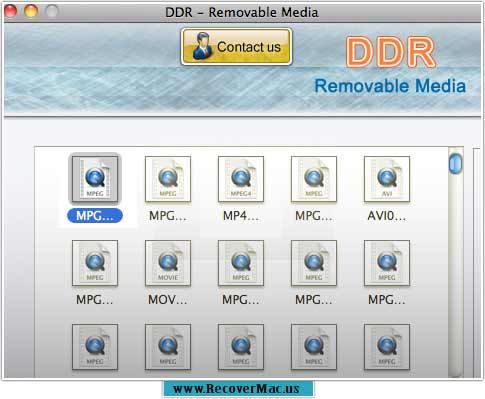Minimize window using the yellow button
Screen dimensions: 485x399
(31, 11)
